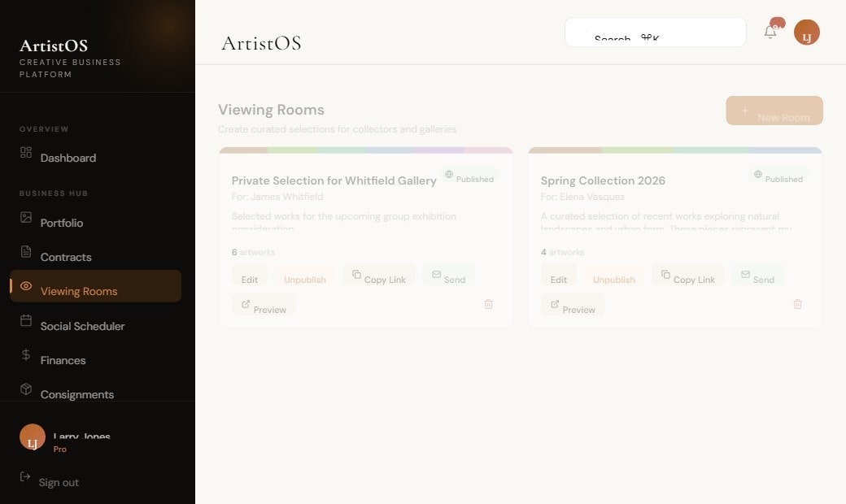Preview the Private Selection for Whitfield Gallery
846x504 pixels.
[263, 306]
